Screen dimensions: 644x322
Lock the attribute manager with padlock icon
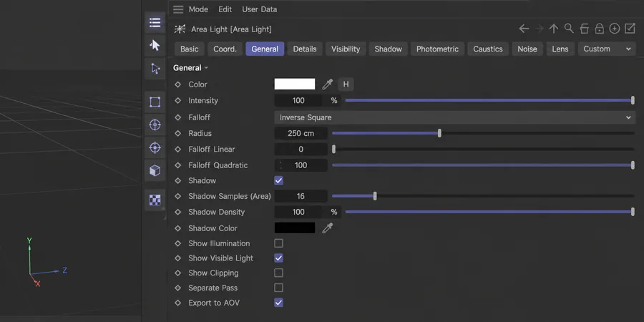(x=599, y=29)
